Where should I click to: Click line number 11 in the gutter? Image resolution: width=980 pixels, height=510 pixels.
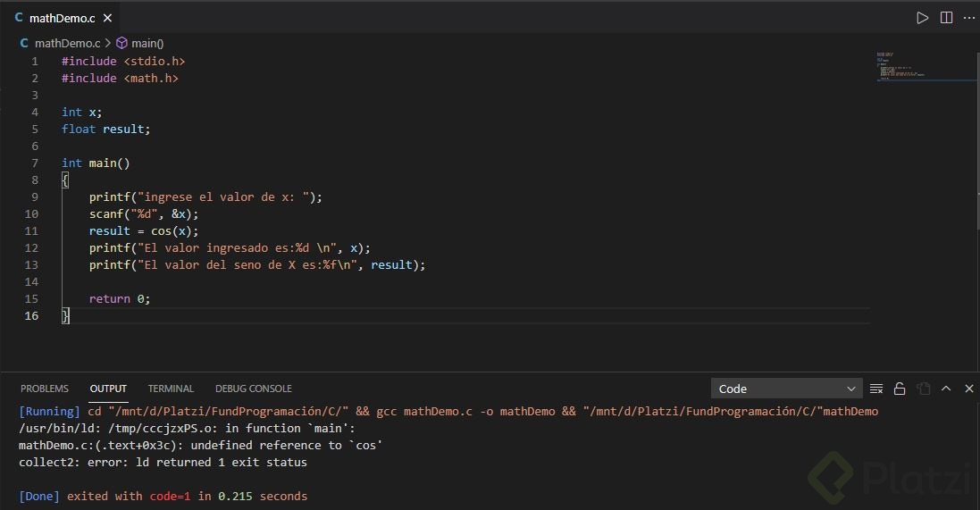click(32, 230)
